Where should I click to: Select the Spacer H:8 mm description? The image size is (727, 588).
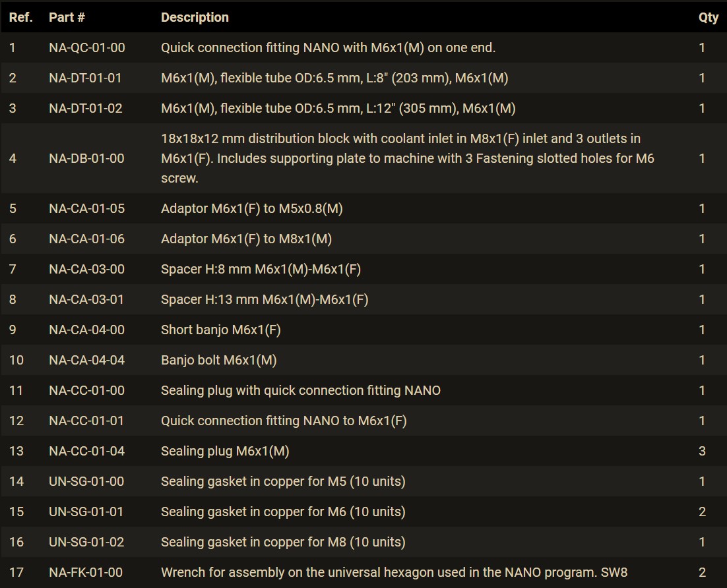click(x=261, y=269)
